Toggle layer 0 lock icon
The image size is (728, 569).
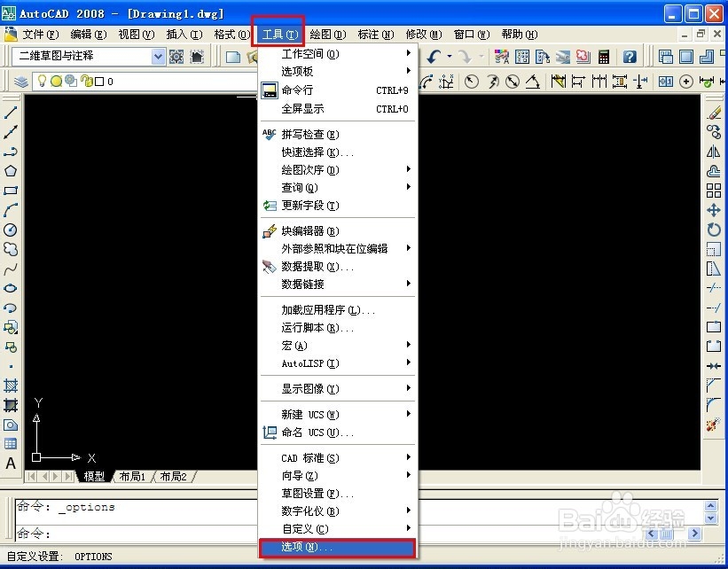86,81
